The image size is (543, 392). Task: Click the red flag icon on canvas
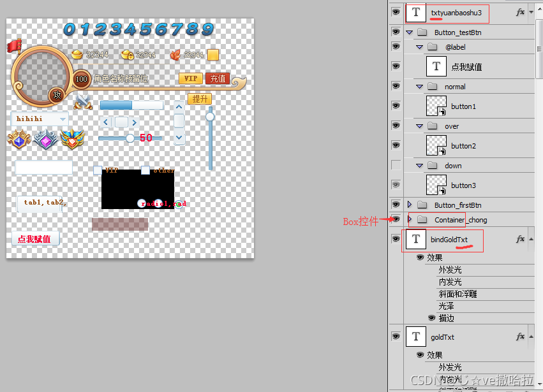(x=14, y=46)
